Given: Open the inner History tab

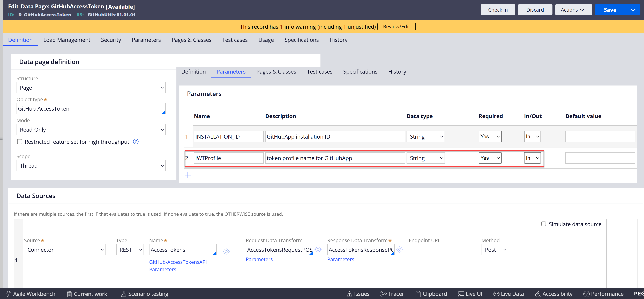Looking at the screenshot, I should coord(397,72).
